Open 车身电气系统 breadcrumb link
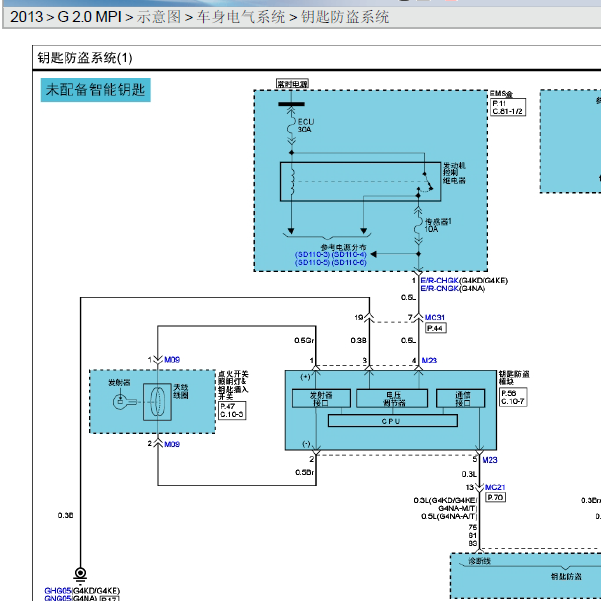Screen dimensions: 601x601 tap(241, 17)
